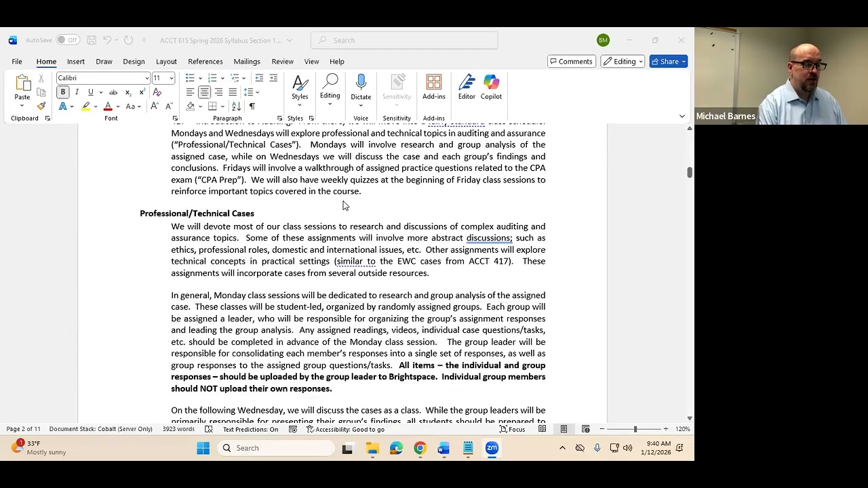
Task: Align text to the right
Action: click(x=218, y=92)
